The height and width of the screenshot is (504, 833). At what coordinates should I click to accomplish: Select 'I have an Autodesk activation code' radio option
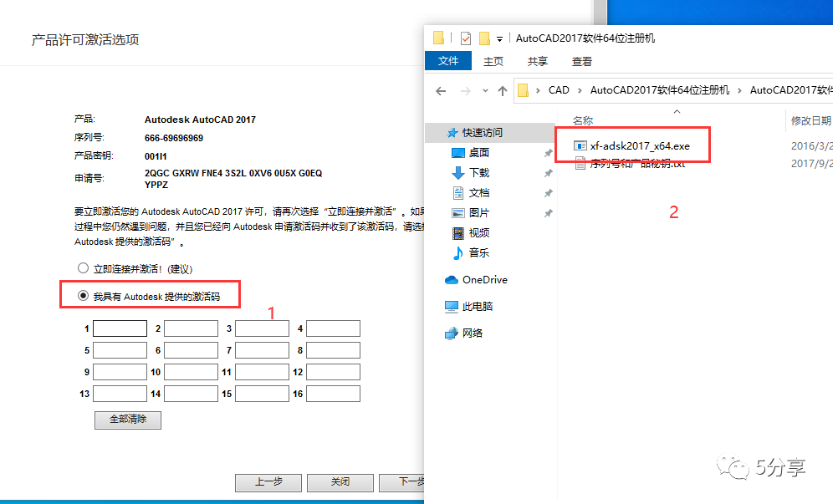point(83,295)
